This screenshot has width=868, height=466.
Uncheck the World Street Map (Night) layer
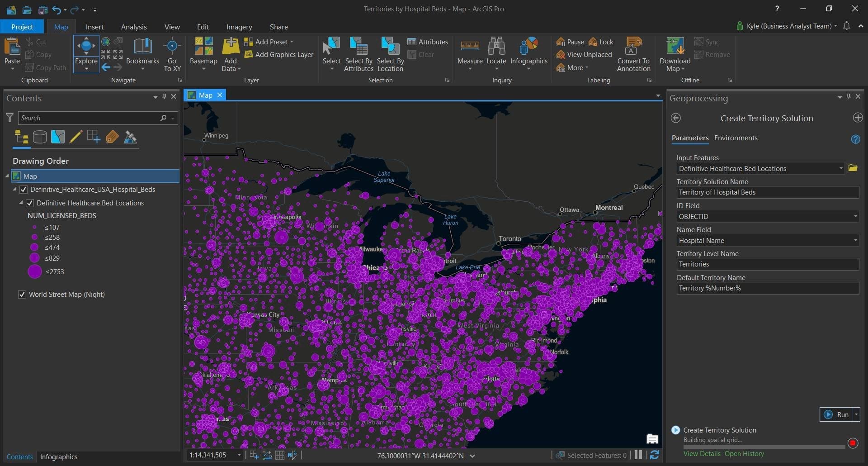click(22, 295)
